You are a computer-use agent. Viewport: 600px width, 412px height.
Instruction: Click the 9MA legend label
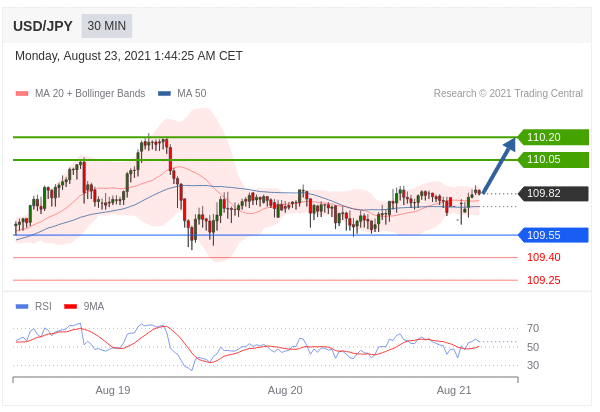coord(94,307)
